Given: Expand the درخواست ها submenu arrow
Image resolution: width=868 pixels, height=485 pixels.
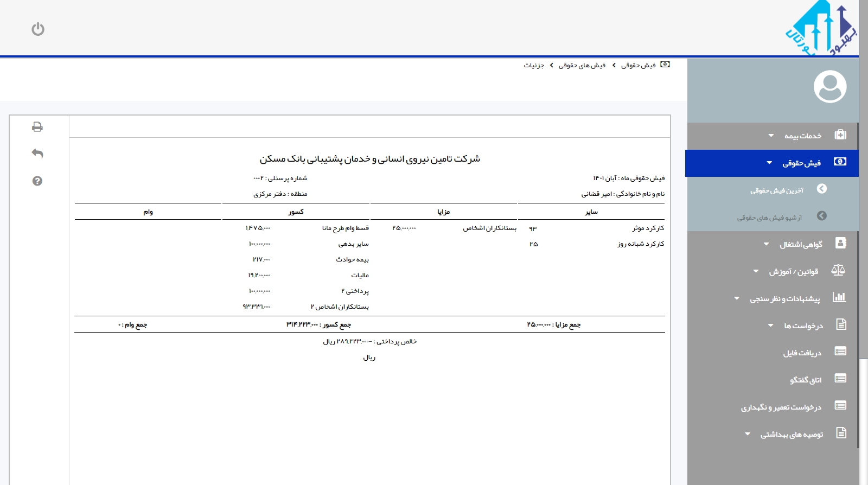Looking at the screenshot, I should [x=770, y=326].
